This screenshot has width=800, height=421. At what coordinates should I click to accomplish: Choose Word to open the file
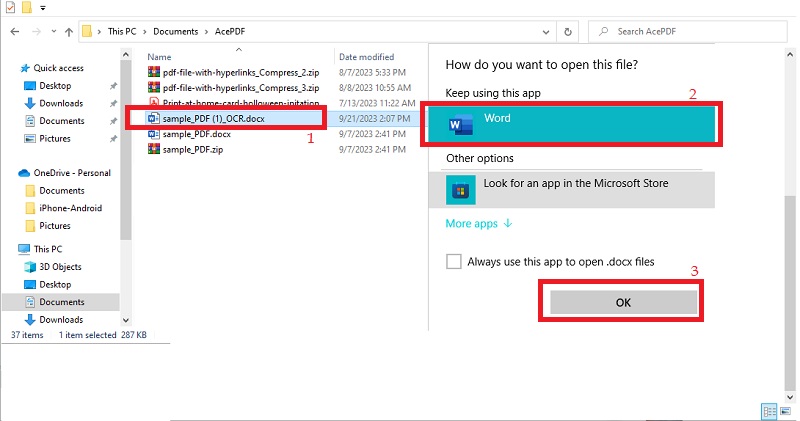tap(571, 124)
